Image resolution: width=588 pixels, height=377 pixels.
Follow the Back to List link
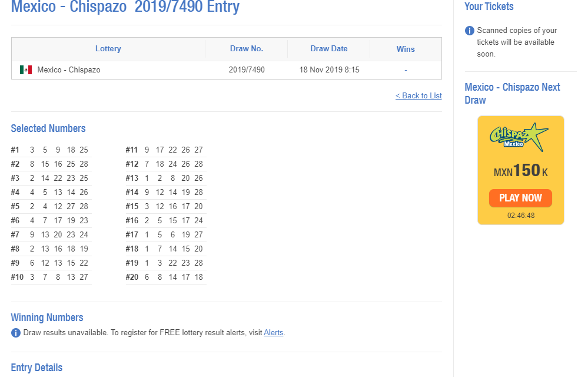click(418, 96)
